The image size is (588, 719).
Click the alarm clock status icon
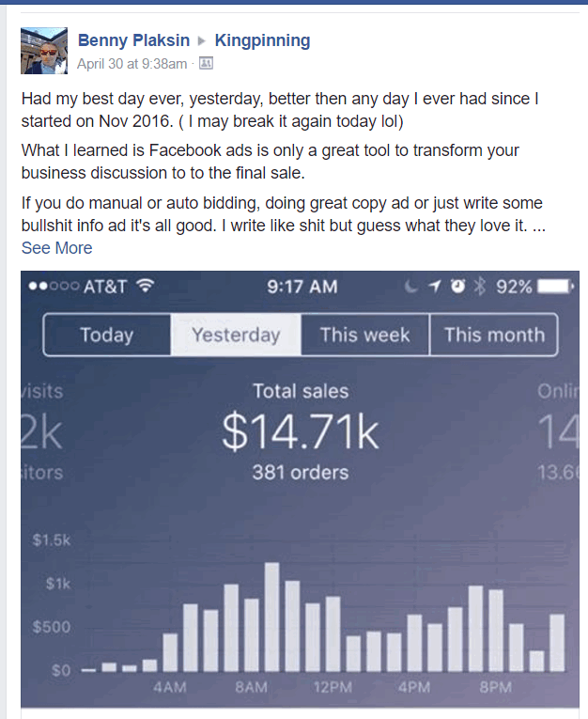click(x=456, y=287)
